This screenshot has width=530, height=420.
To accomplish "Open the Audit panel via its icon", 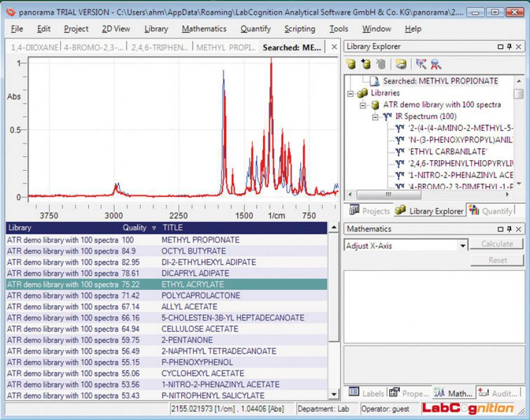I will click(x=485, y=393).
